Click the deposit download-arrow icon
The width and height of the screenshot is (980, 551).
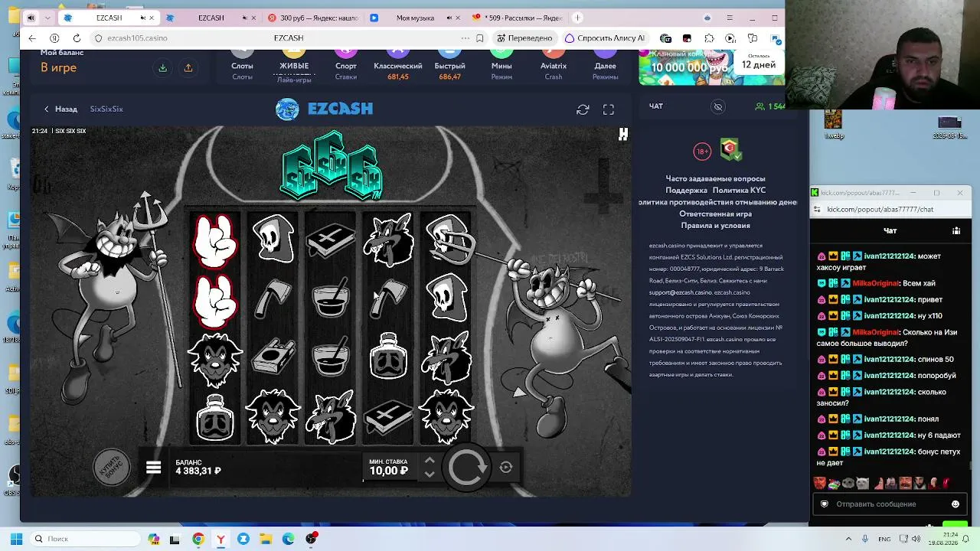point(163,68)
